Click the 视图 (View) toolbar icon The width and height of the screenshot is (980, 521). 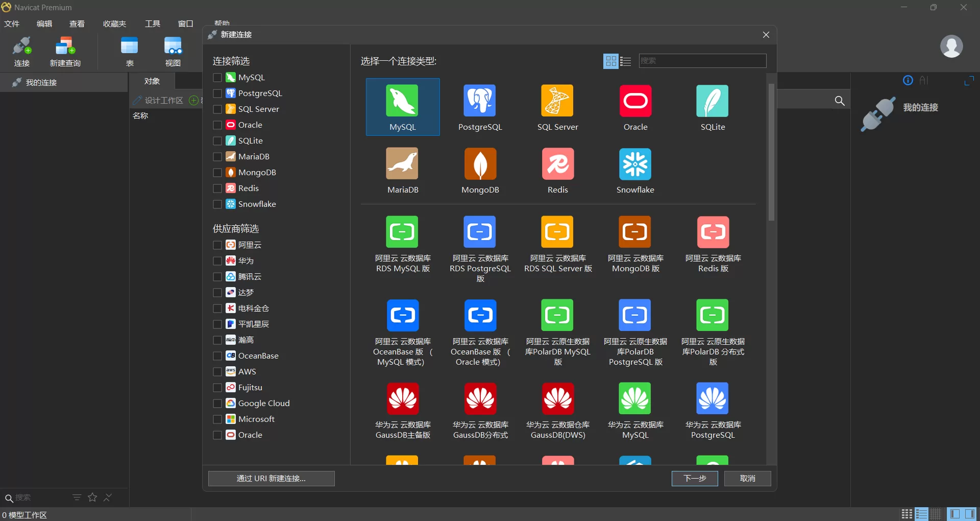173,51
